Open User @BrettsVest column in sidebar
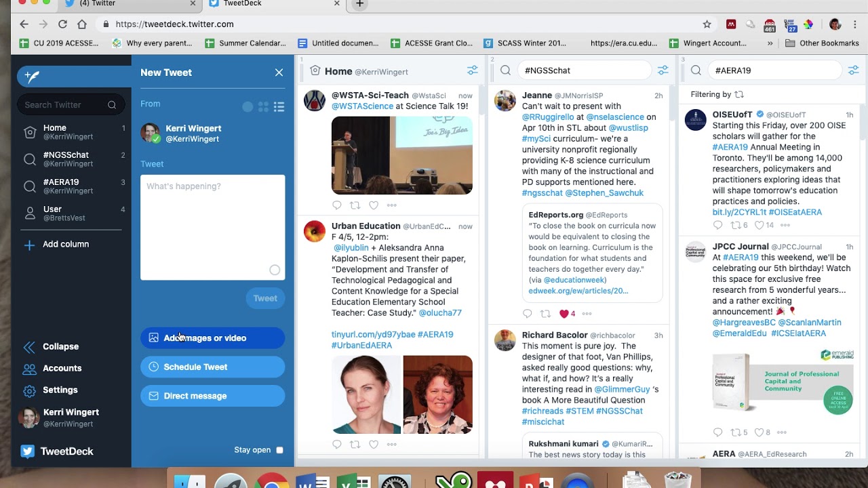The image size is (868, 488). (x=71, y=213)
